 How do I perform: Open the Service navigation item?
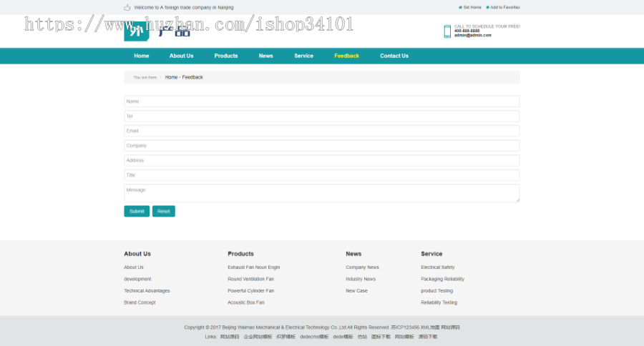303,56
